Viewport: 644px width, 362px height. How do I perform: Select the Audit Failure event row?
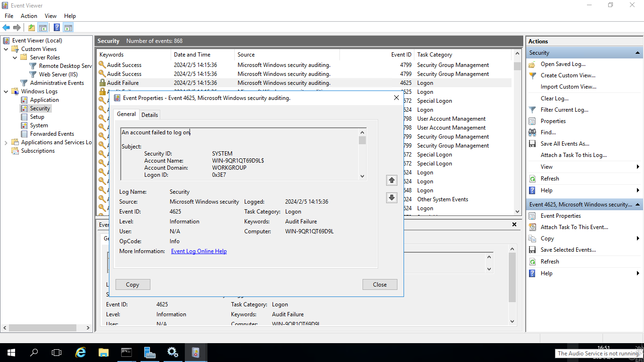click(x=304, y=83)
